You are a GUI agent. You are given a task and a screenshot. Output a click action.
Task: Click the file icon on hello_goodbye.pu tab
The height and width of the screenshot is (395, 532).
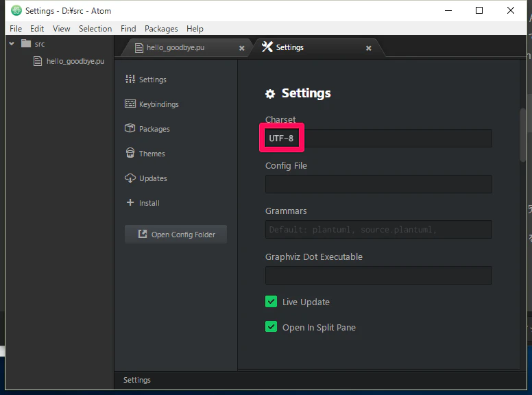click(x=138, y=48)
